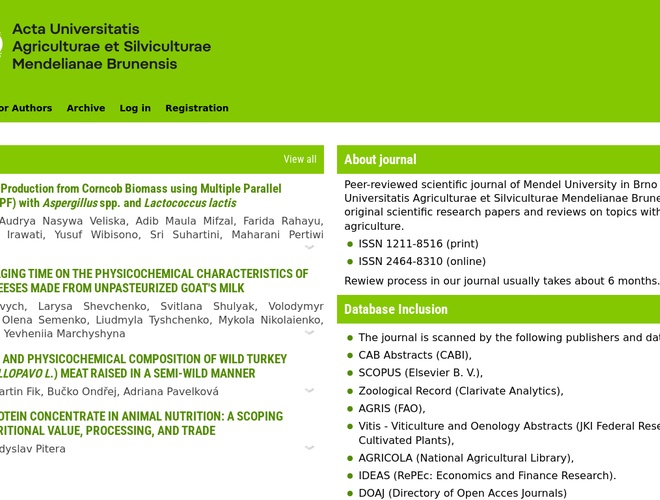Click the About journal section header
This screenshot has height=500, width=660.
(381, 159)
